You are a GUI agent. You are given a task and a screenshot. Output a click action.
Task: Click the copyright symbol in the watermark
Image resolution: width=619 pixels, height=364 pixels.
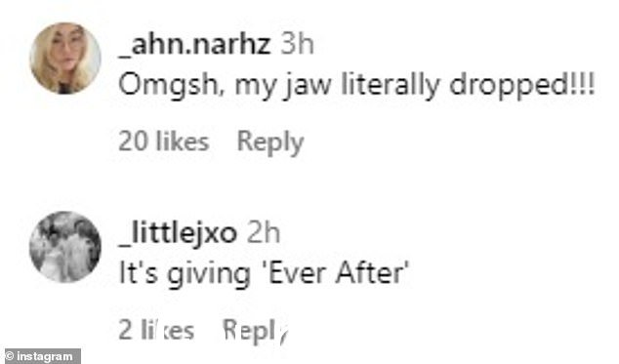click(11, 356)
